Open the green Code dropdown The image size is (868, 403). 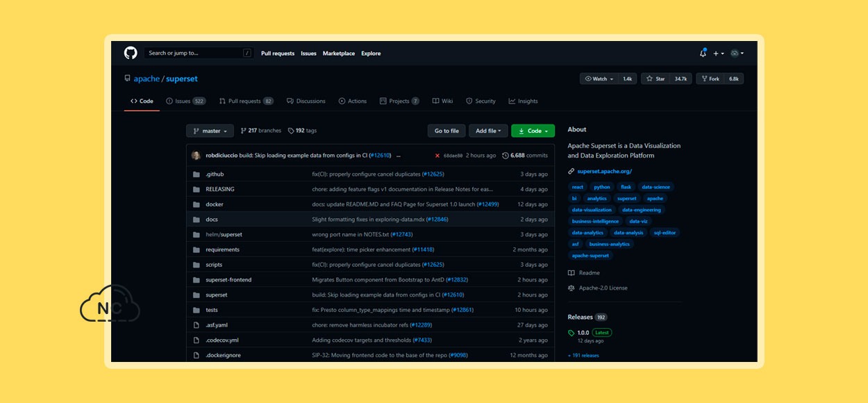click(533, 131)
